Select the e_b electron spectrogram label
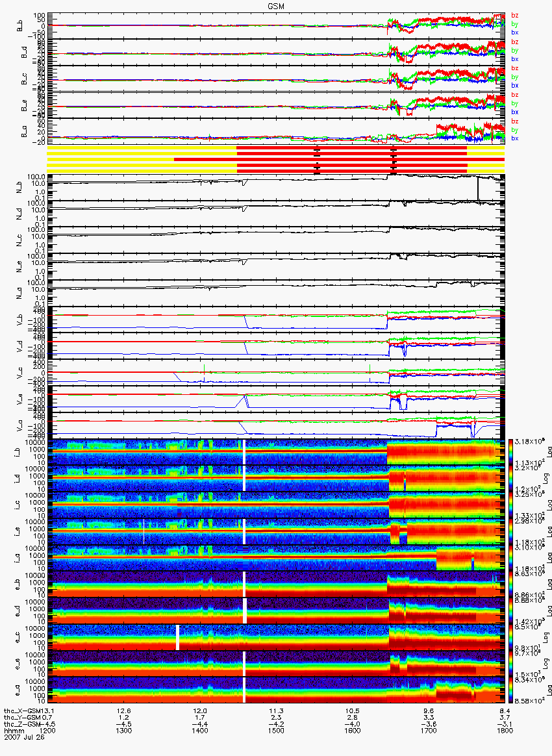552x756 pixels. tap(18, 585)
